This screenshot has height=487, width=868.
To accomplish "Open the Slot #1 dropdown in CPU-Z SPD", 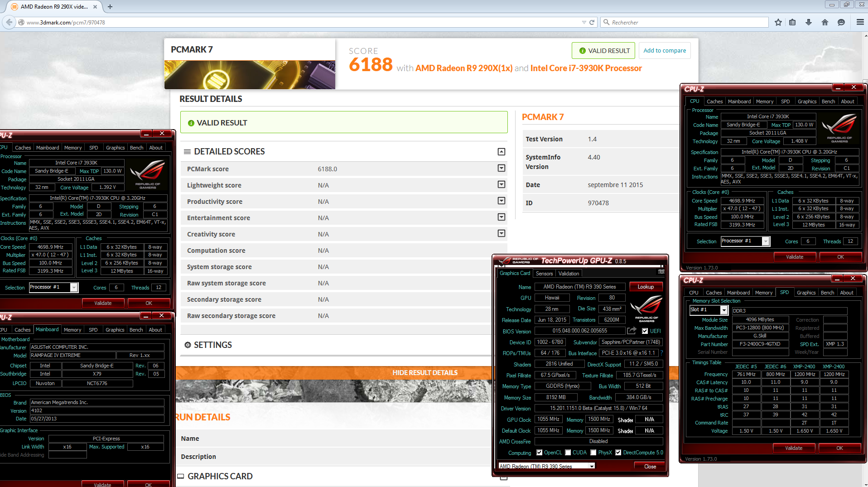I will [724, 310].
